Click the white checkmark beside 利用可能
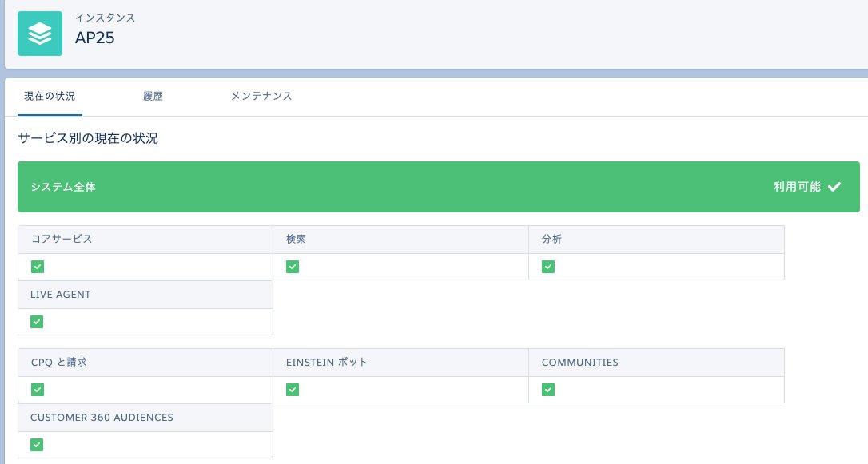Image resolution: width=868 pixels, height=464 pixels. click(834, 187)
